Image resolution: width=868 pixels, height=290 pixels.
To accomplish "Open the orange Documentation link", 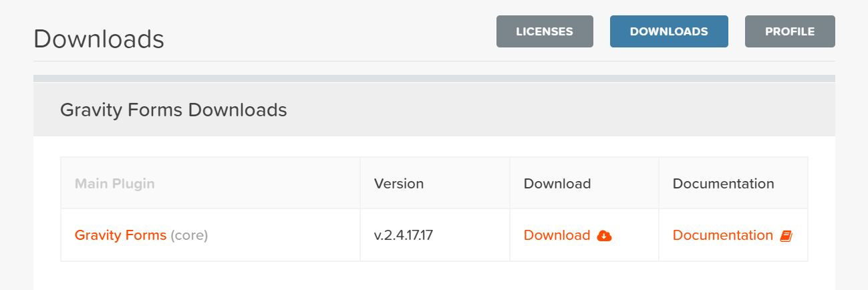I will (722, 235).
